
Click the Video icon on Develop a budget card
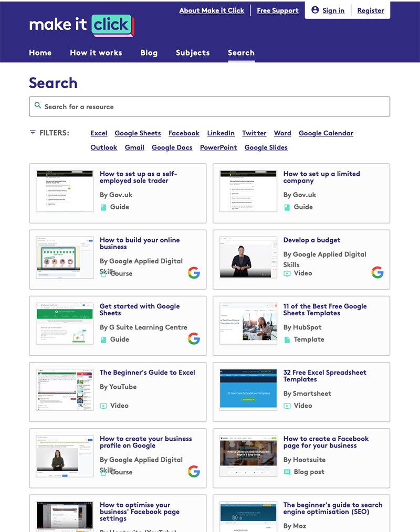(x=287, y=273)
